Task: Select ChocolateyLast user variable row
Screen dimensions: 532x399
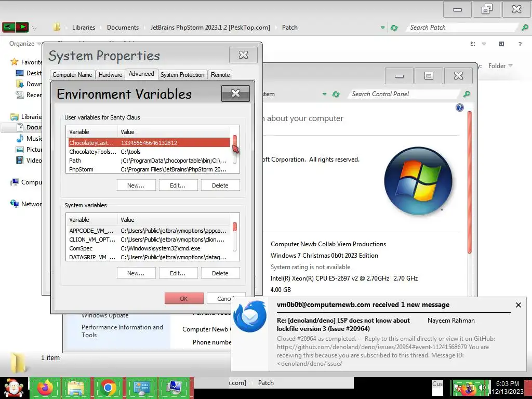Action: (149, 143)
